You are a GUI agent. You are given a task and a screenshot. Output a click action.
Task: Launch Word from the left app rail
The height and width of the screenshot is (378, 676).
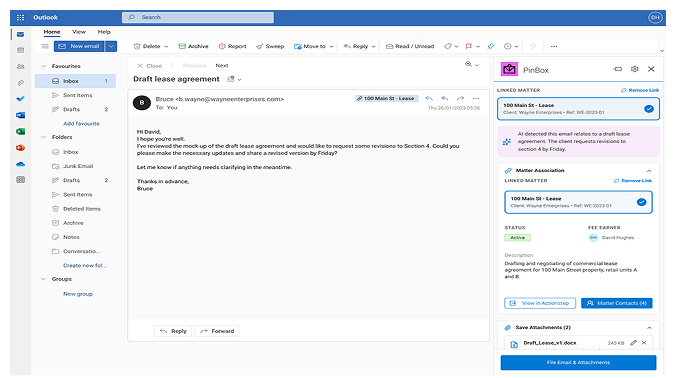(20, 115)
